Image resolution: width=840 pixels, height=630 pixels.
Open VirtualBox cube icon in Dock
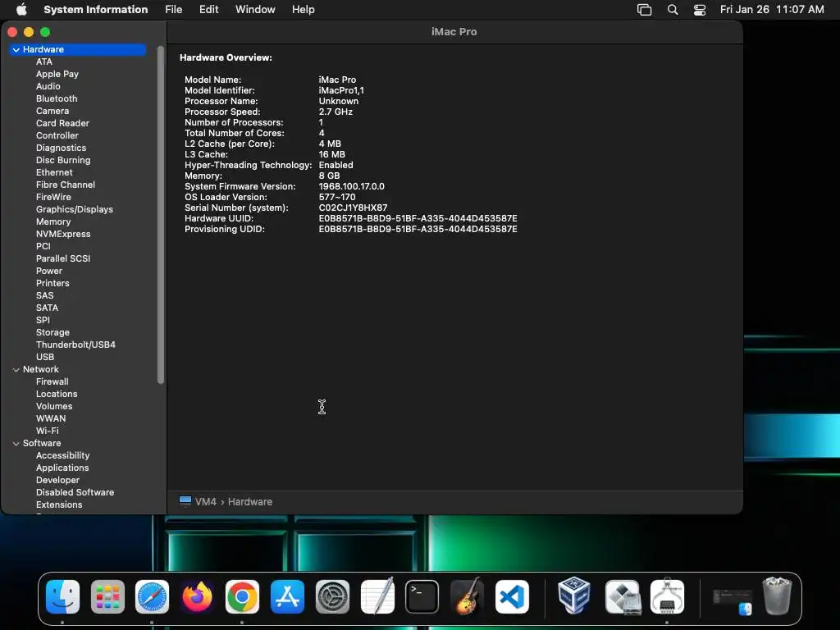[x=573, y=596]
